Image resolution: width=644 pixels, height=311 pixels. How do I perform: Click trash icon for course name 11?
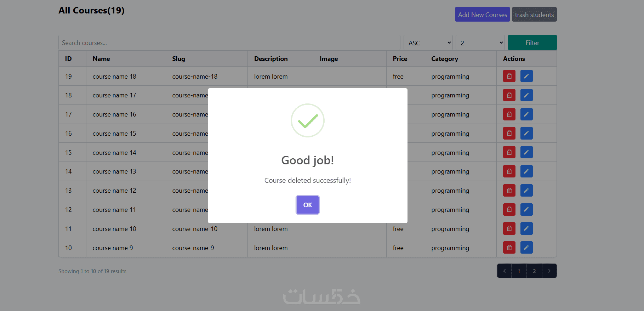(509, 210)
